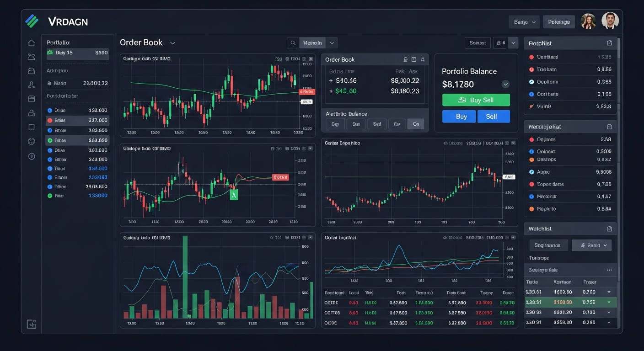Select the green highlighted row in the watchlist table

click(x=570, y=302)
